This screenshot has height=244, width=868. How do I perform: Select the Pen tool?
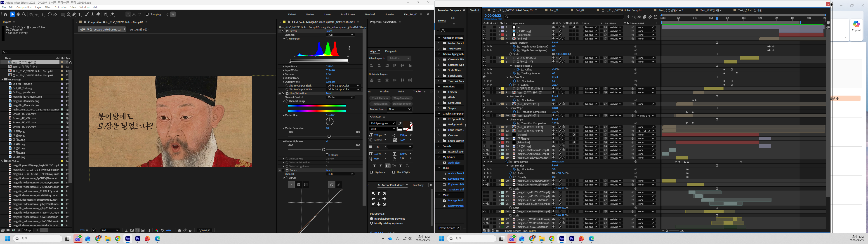coord(74,14)
